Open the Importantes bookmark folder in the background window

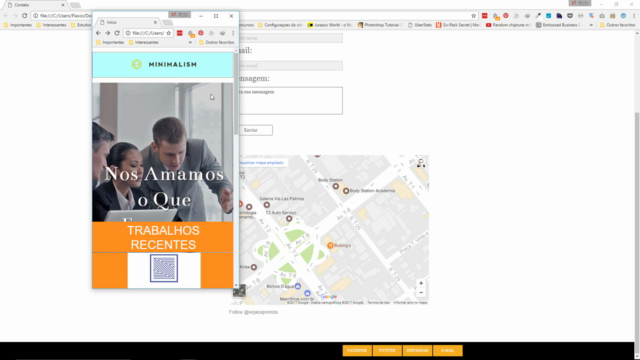pyautogui.click(x=18, y=25)
